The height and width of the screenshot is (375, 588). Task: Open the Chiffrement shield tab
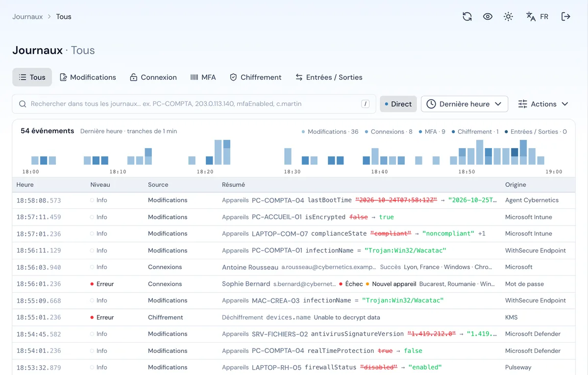[255, 77]
